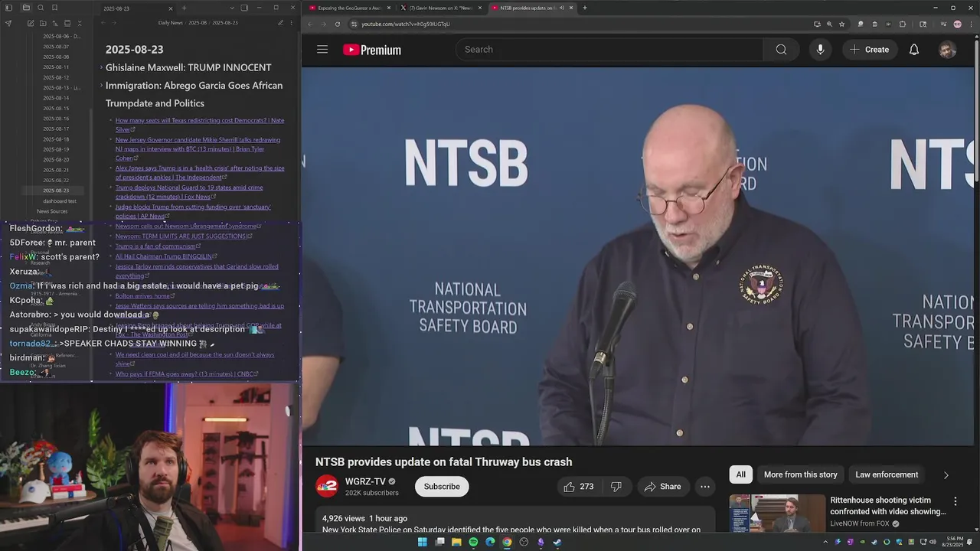This screenshot has width=980, height=551.
Task: Open Chrome extensions puzzle icon
Action: (x=903, y=24)
